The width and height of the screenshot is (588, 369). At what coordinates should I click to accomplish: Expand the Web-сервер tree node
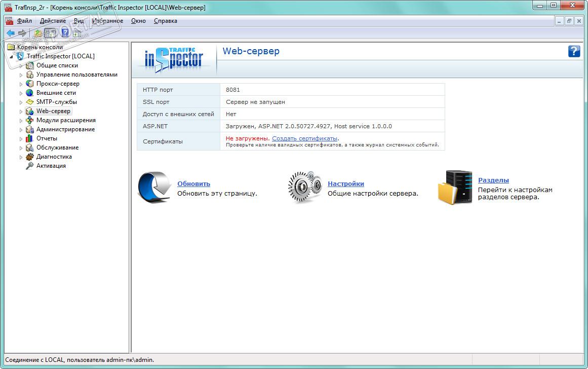click(21, 112)
